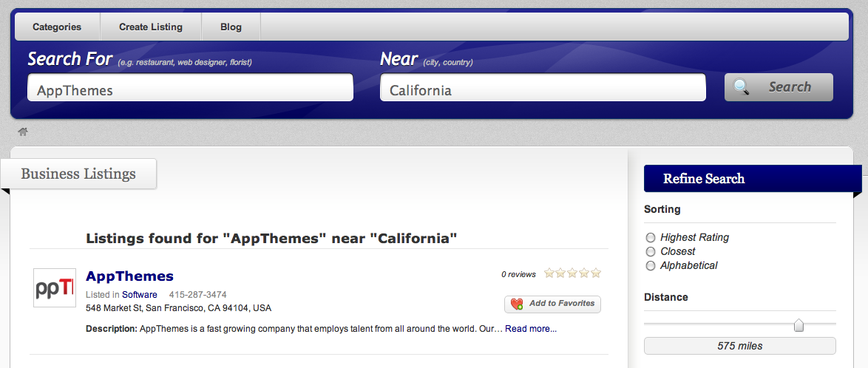
Task: Click the Read more link
Action: pyautogui.click(x=531, y=329)
